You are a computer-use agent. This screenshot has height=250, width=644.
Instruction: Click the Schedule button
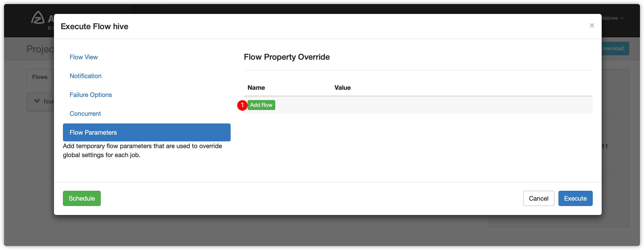82,198
